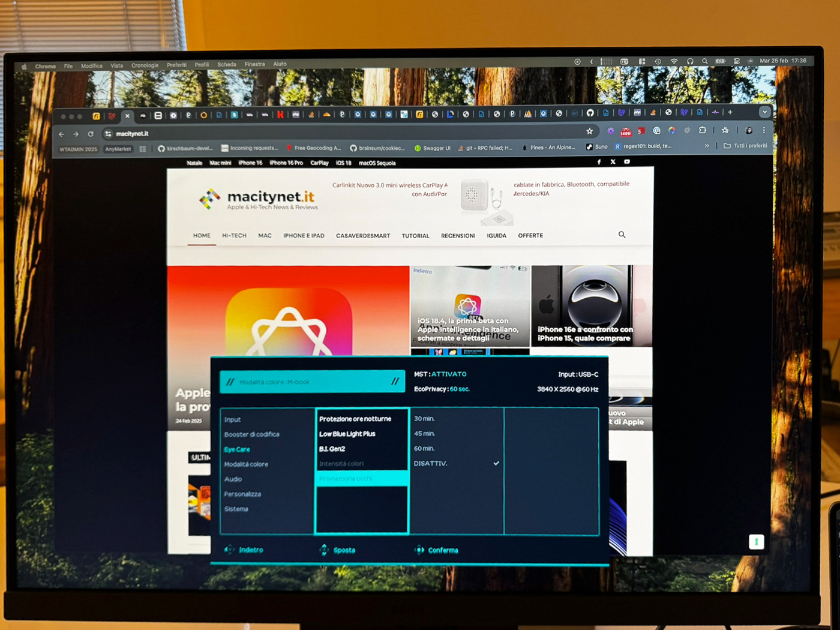Click the Wi-Fi icon in menu bar

674,61
